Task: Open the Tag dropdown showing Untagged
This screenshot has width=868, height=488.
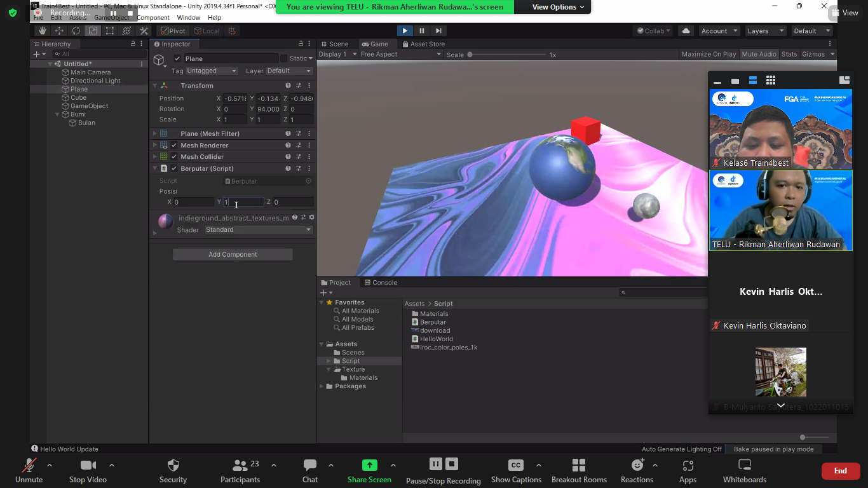Action: click(212, 71)
